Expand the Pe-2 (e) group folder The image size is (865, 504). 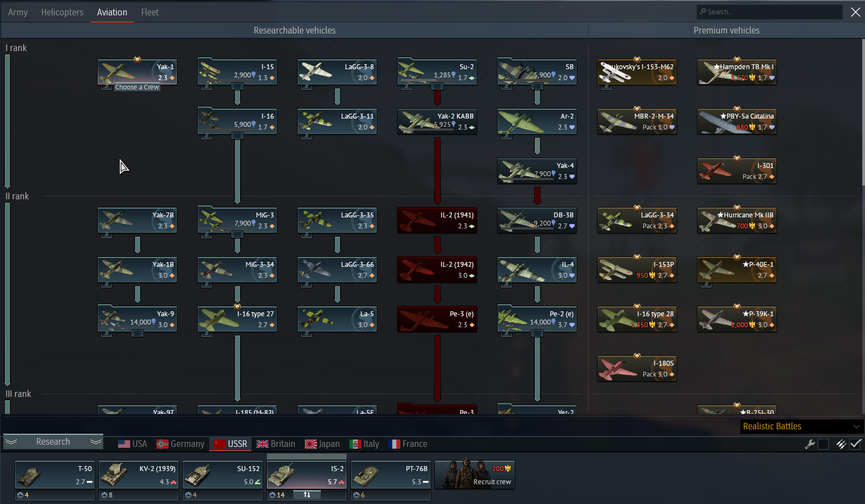537,333
